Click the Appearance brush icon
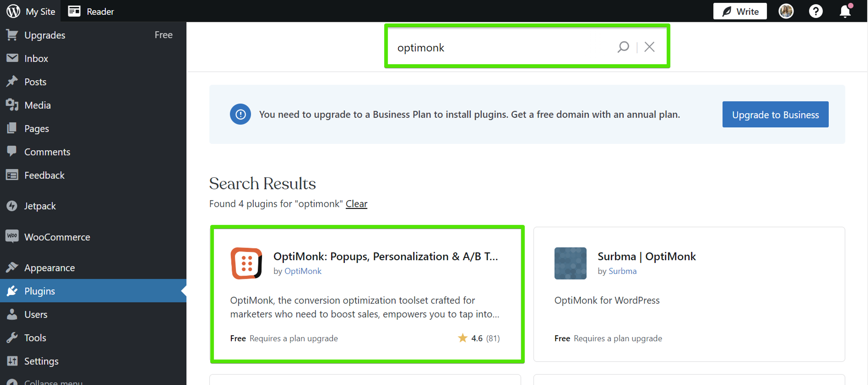 12,267
